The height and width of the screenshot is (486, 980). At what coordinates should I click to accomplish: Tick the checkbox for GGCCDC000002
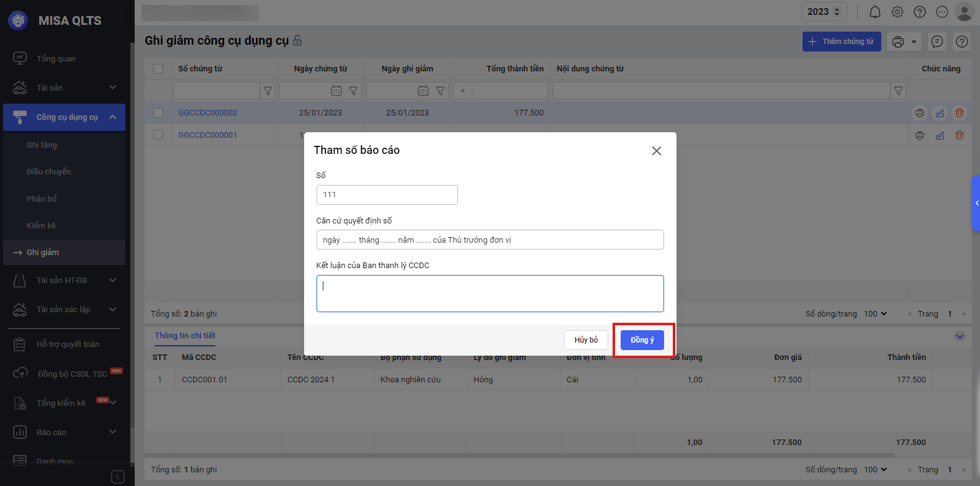(158, 113)
